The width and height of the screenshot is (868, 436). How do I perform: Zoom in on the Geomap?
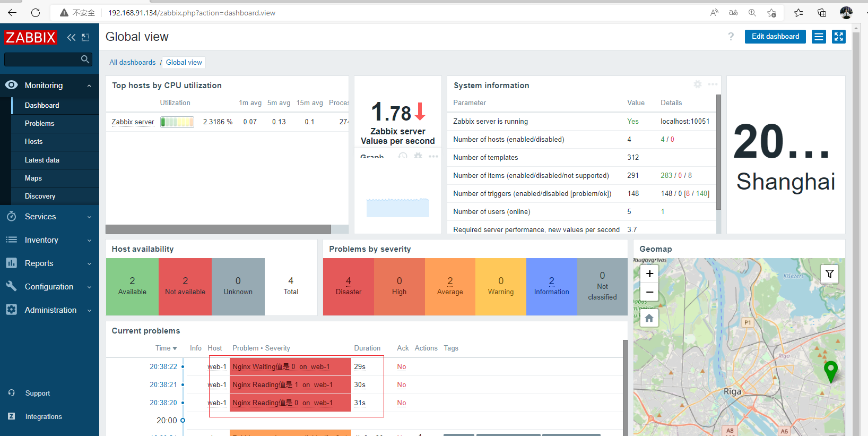pos(649,273)
